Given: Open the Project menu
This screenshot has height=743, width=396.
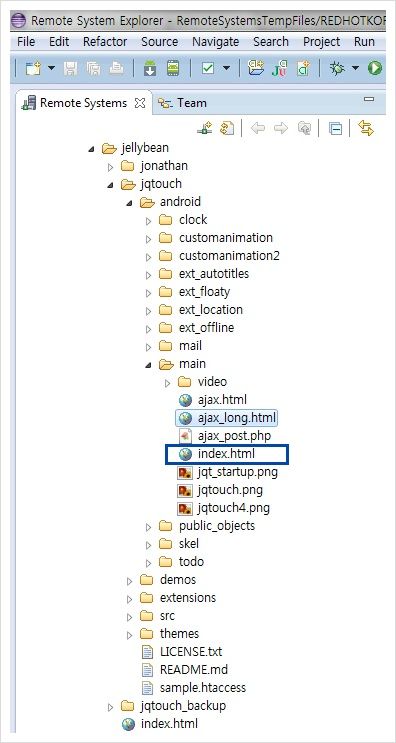Looking at the screenshot, I should 322,42.
